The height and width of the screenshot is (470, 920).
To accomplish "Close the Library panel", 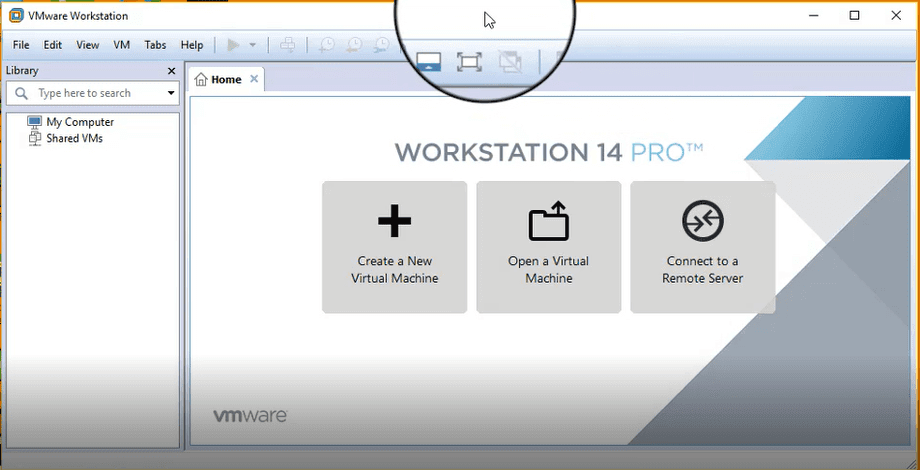I will point(171,71).
